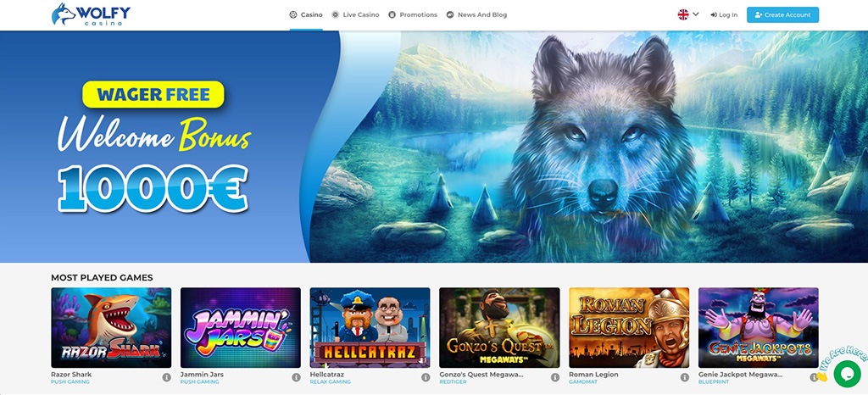Screen dimensions: 868x395
Task: Click the Roman Legion title text
Action: [x=594, y=375]
